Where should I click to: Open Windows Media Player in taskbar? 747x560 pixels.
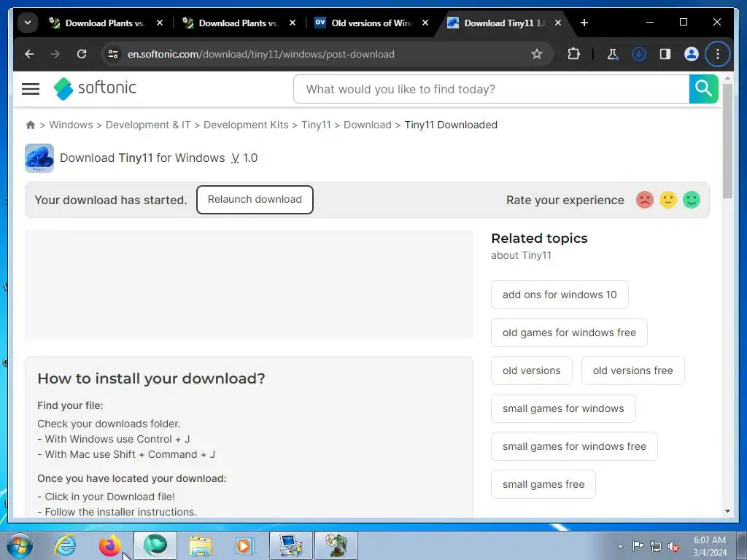tap(246, 545)
